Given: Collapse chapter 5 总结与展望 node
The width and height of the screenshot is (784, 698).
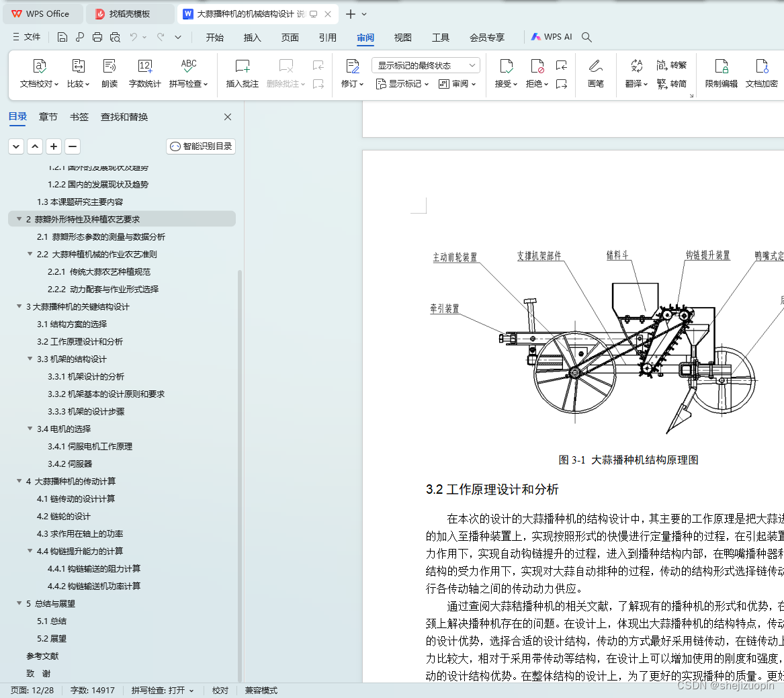Looking at the screenshot, I should coord(19,603).
